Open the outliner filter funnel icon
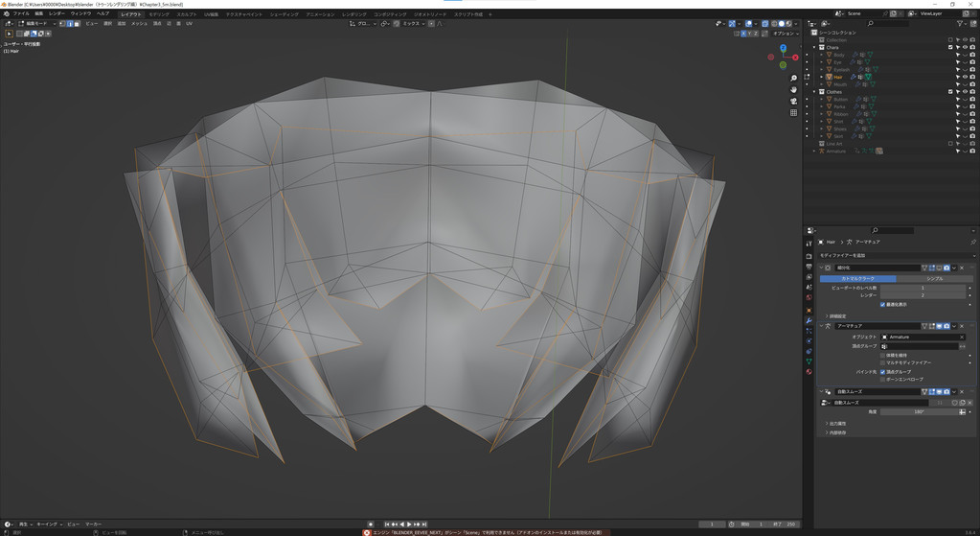Screen dimensions: 980x536 (961, 23)
